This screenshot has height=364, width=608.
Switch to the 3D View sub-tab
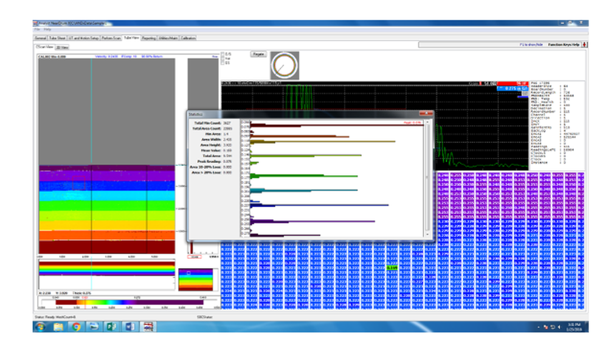pyautogui.click(x=62, y=47)
